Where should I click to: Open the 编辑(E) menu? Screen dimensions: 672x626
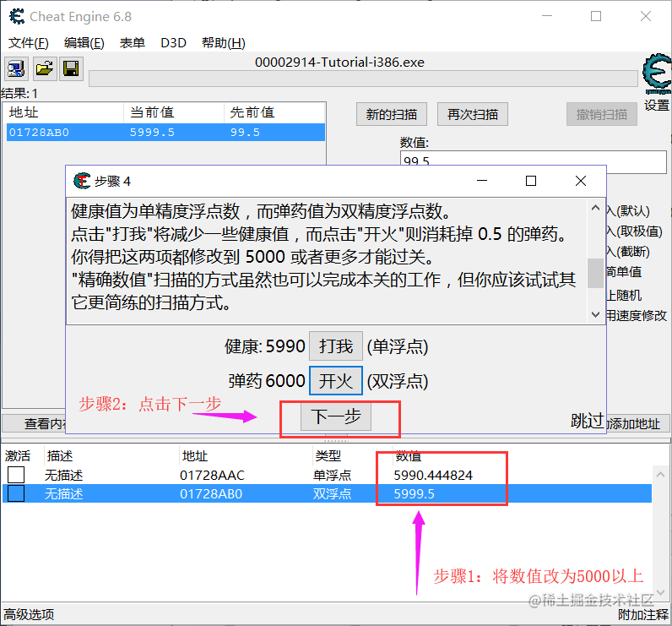pyautogui.click(x=84, y=43)
